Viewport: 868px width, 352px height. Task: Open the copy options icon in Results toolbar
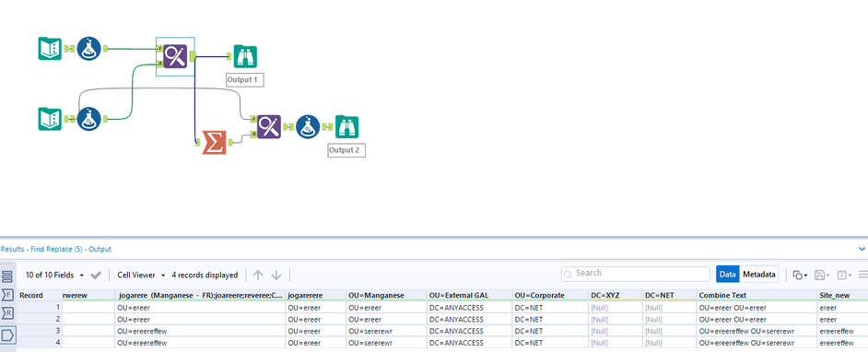pyautogui.click(x=800, y=275)
